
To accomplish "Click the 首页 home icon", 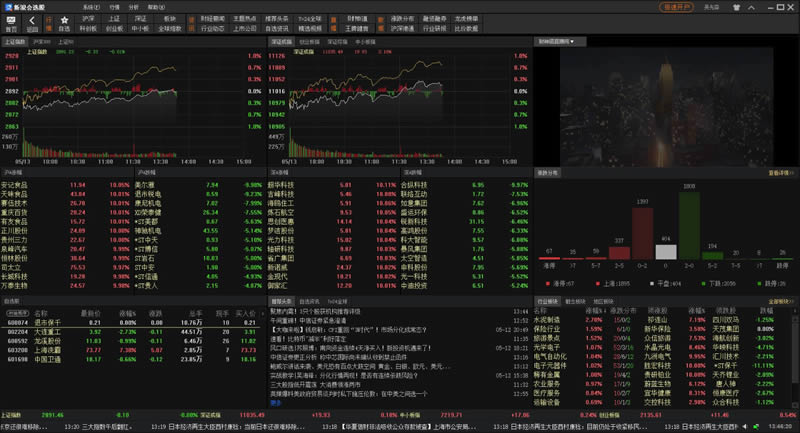I will click(x=12, y=23).
